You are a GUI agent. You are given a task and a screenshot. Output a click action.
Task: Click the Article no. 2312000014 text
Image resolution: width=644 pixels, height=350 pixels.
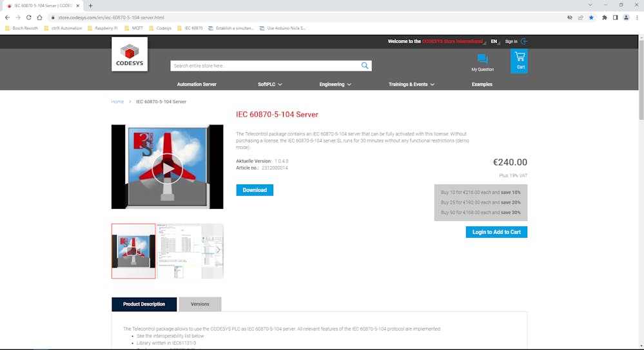tap(262, 168)
